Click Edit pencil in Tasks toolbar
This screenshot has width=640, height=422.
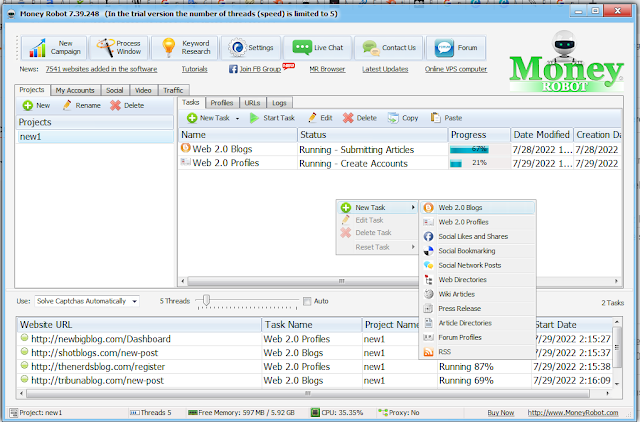pos(312,118)
